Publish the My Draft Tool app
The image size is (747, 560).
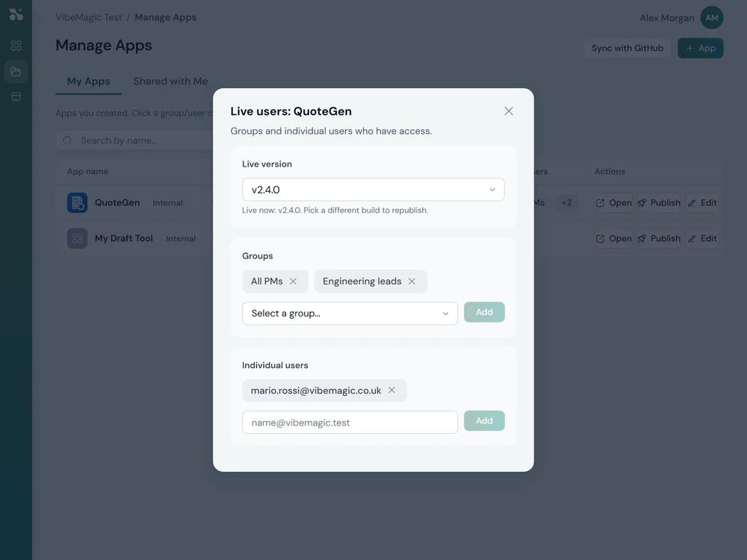(x=660, y=239)
